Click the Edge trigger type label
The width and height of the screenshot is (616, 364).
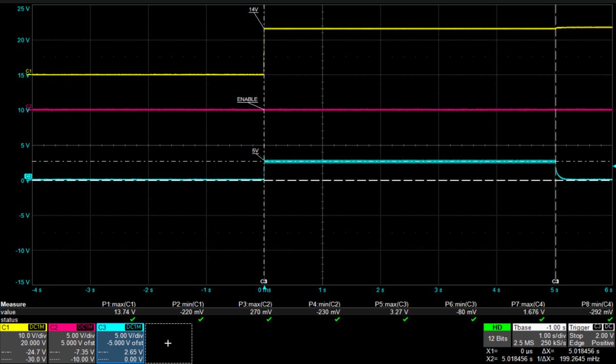click(x=576, y=342)
